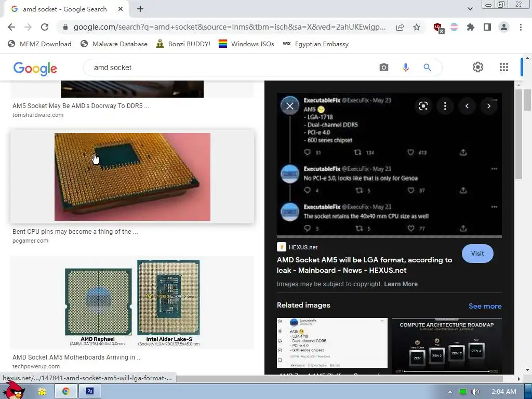Viewport: 532px width, 399px height.
Task: Reload the current page
Action: (45, 27)
